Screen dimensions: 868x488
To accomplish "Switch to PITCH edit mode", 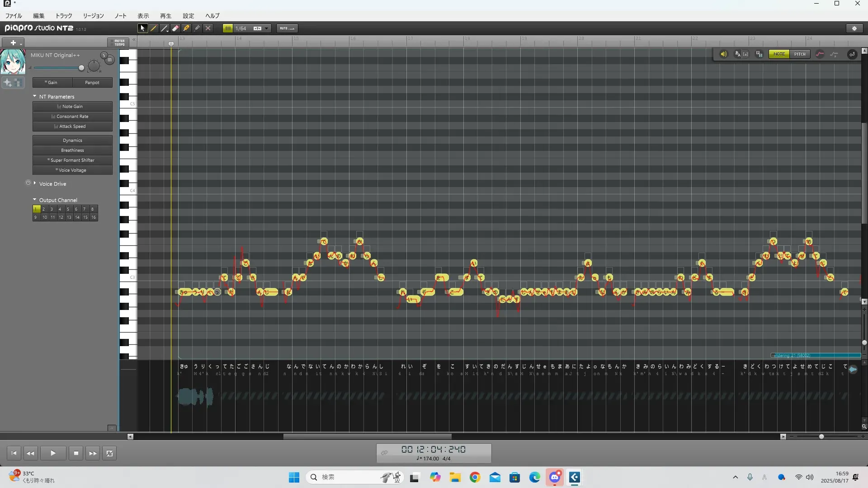I will tap(800, 54).
